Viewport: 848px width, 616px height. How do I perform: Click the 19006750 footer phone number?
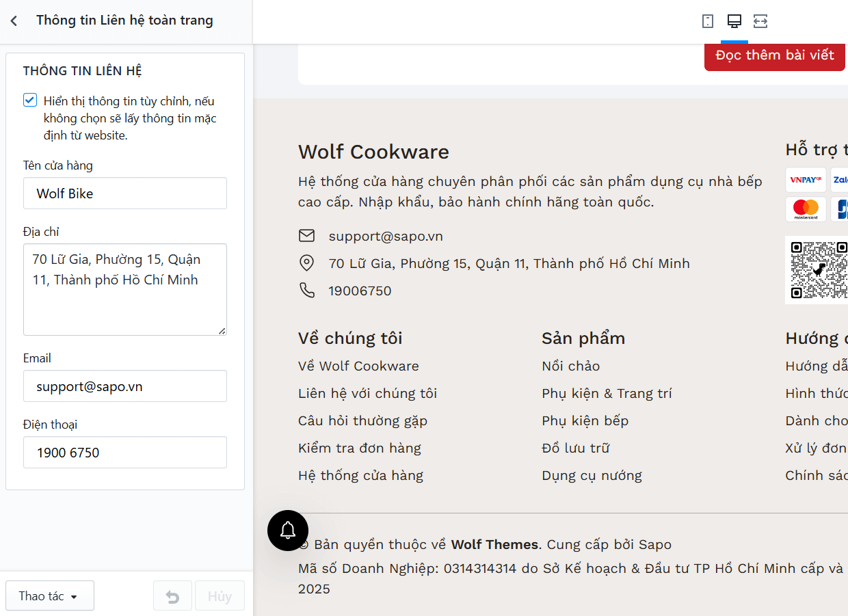pyautogui.click(x=360, y=291)
